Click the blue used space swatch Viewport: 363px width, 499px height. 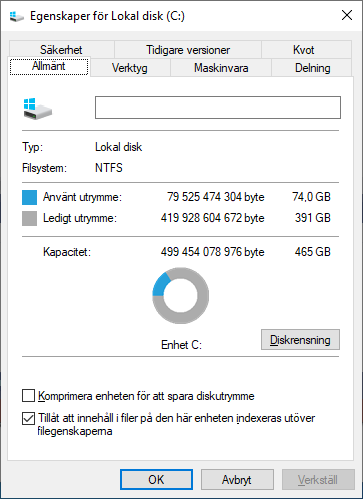tap(29, 197)
